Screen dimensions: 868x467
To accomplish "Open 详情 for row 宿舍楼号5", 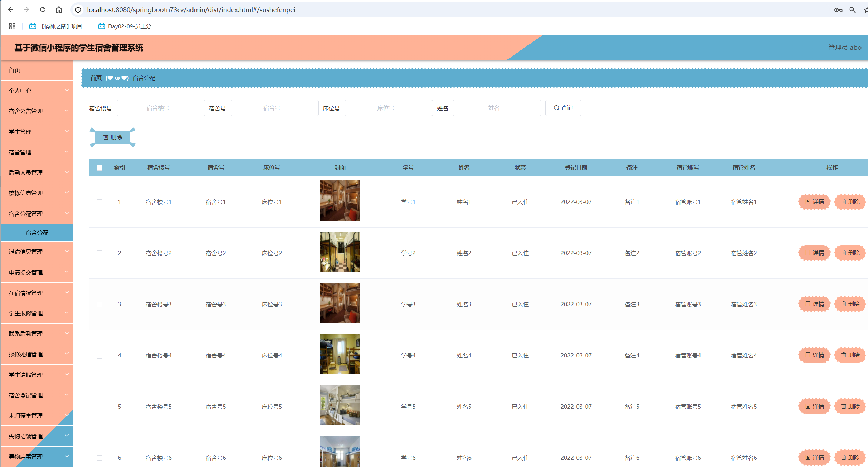I will (x=814, y=407).
